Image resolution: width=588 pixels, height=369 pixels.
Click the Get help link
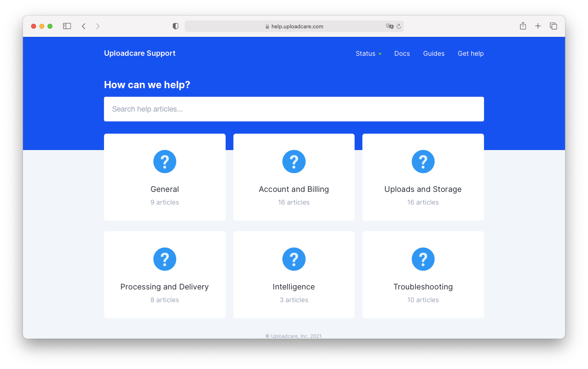tap(470, 53)
